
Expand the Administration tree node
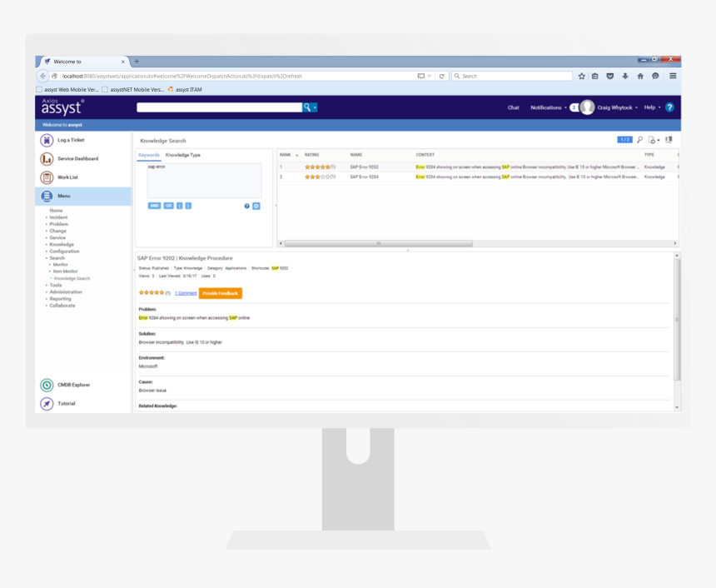(x=47, y=292)
